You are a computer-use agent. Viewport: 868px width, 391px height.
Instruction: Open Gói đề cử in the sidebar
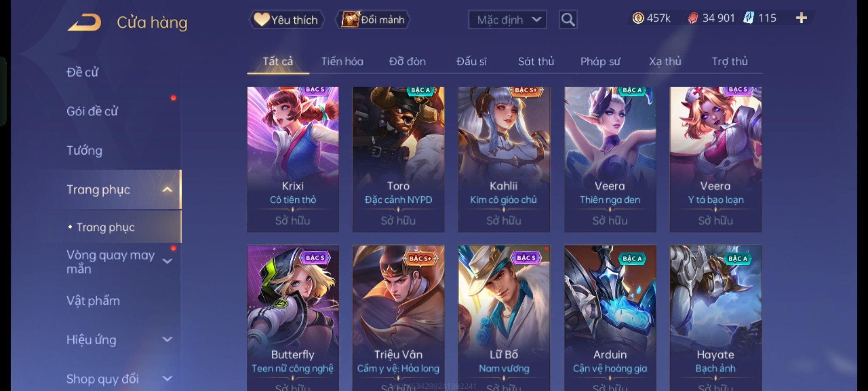point(92,111)
